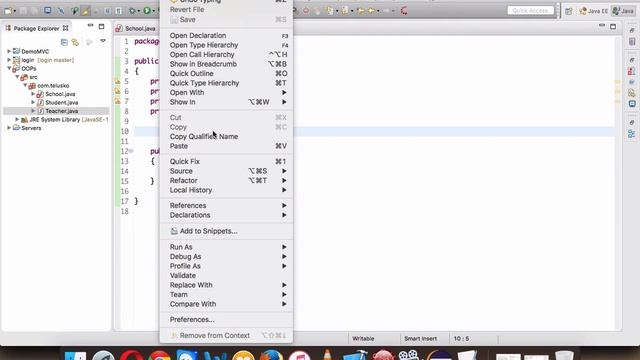
Task: Open the Debug As submenu
Action: 226,256
